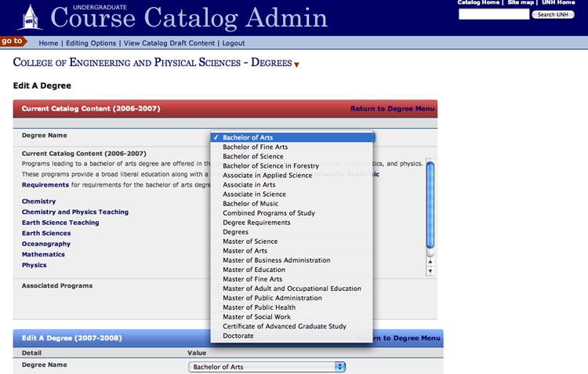Select Bachelor of Music option
Viewport: 588px width, 374px height.
click(292, 203)
